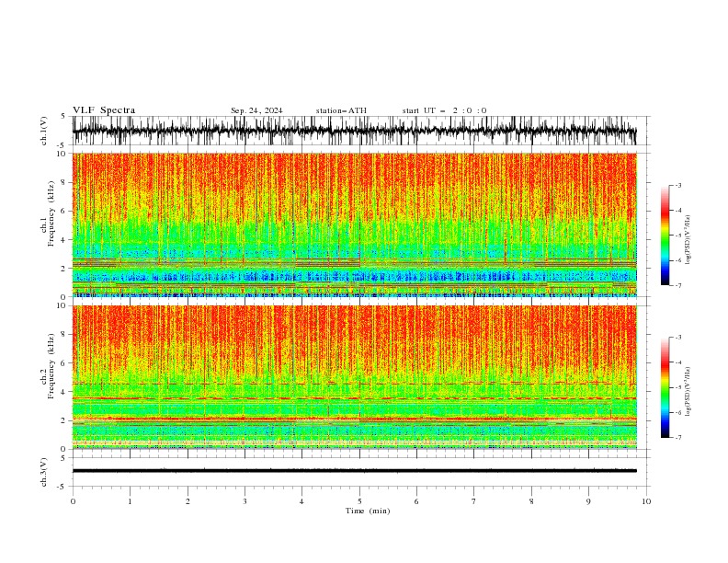
Task: Click the "-5" tick on ch.1 colorbar
Action: (x=677, y=236)
